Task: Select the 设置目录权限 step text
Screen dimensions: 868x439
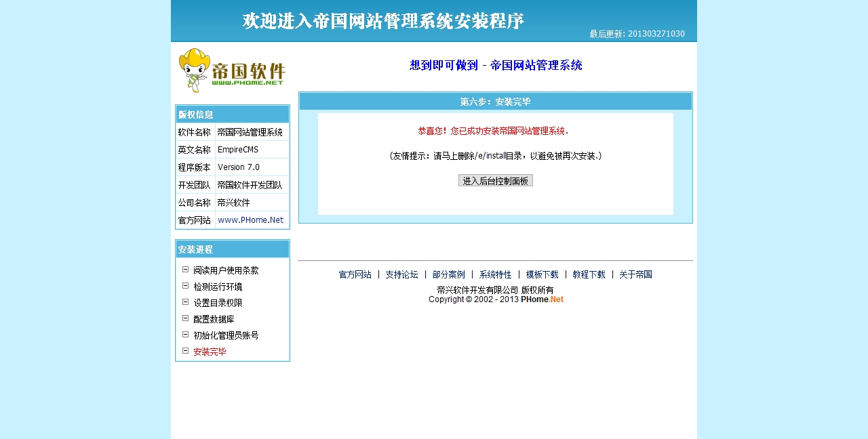Action: pyautogui.click(x=218, y=303)
